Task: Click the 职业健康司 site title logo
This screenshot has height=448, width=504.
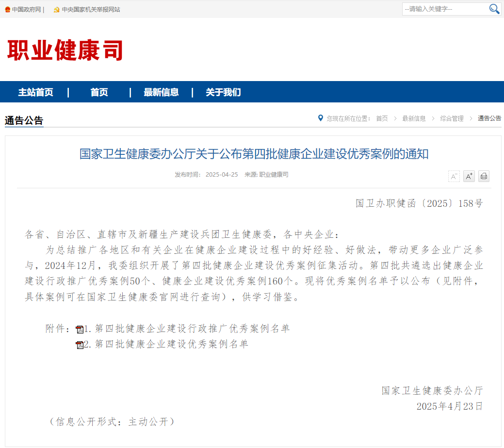Action: (65, 50)
